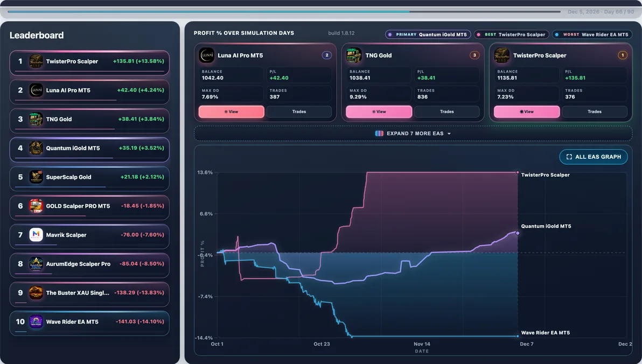Image resolution: width=642 pixels, height=364 pixels.
Task: Select Luna AI Pro MT5 leaderboard row
Action: pos(89,92)
